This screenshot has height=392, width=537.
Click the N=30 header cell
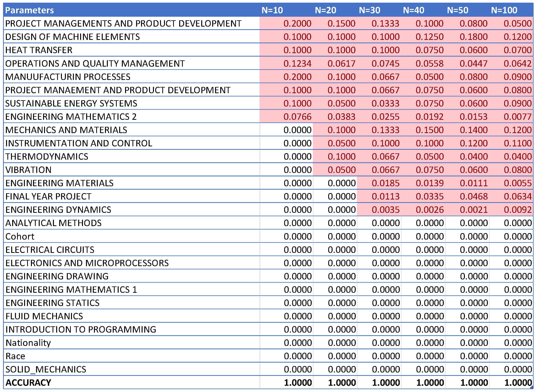click(369, 10)
